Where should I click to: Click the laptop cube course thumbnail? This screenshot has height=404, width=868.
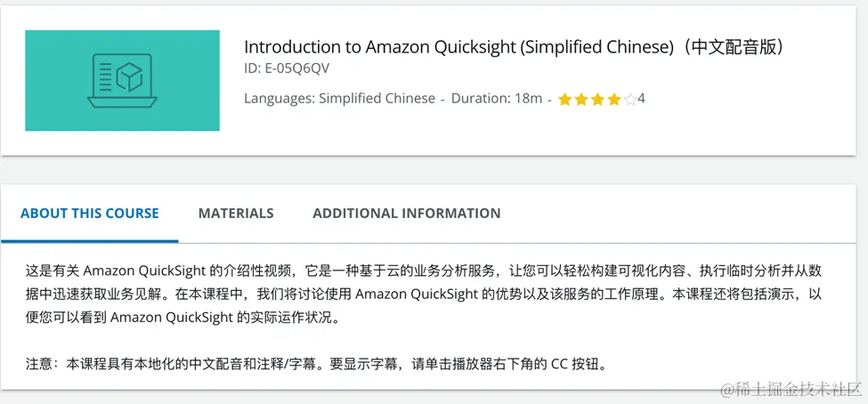pyautogui.click(x=122, y=81)
